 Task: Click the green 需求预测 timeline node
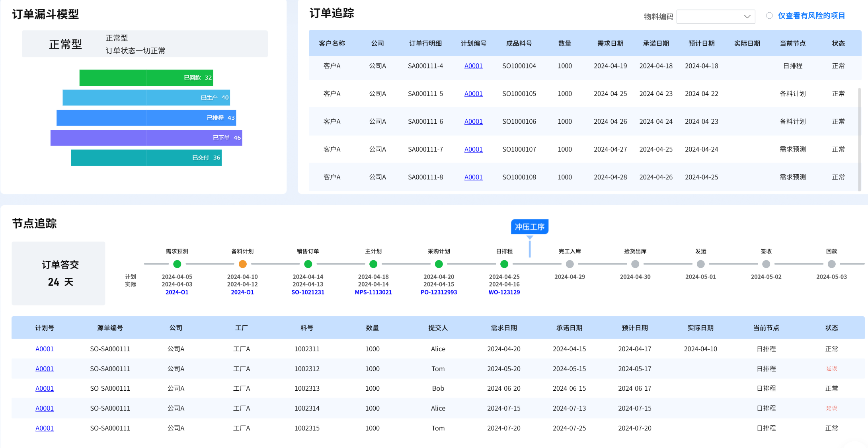point(177,264)
